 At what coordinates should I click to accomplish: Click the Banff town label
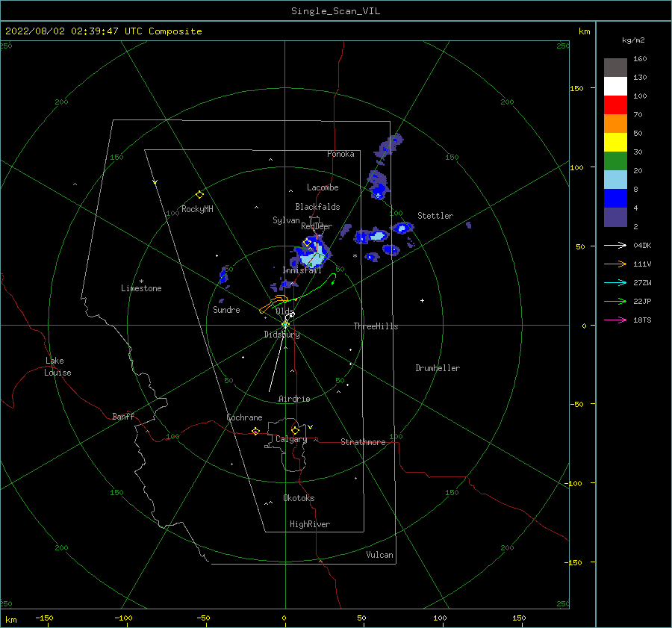tap(123, 416)
